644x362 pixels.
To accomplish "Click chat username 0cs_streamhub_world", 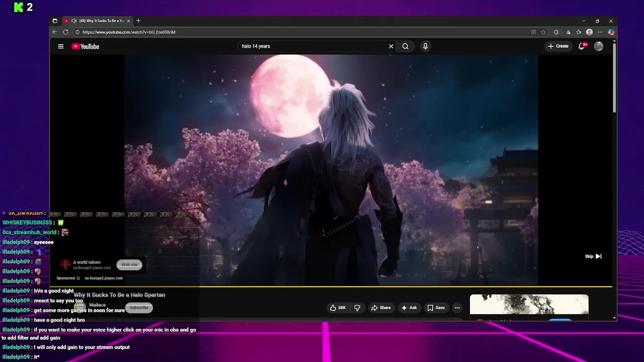I will (x=30, y=232).
